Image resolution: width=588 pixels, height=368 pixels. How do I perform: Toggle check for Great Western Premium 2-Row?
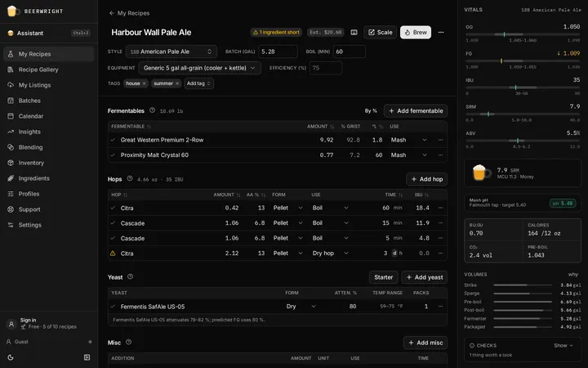(113, 140)
